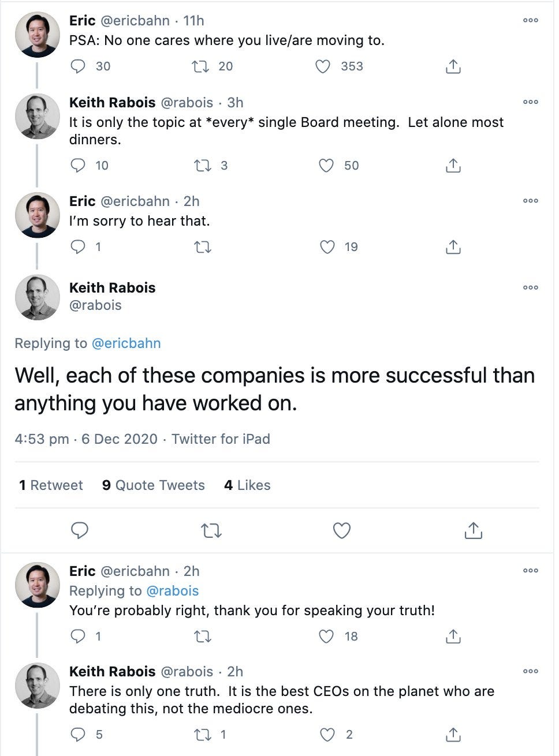
Task: Open more menu on Keith's Board meeting tweet
Action: coord(531,102)
